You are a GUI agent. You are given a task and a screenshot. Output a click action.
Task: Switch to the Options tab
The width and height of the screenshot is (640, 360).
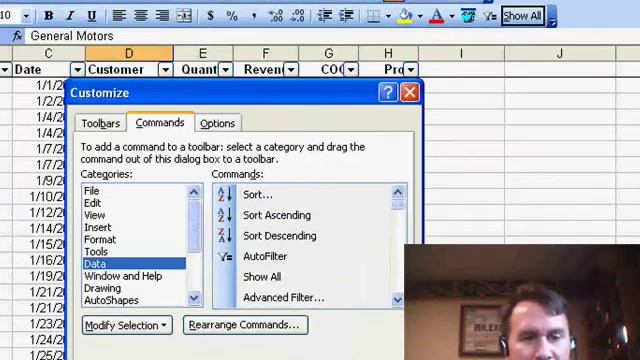pyautogui.click(x=218, y=123)
